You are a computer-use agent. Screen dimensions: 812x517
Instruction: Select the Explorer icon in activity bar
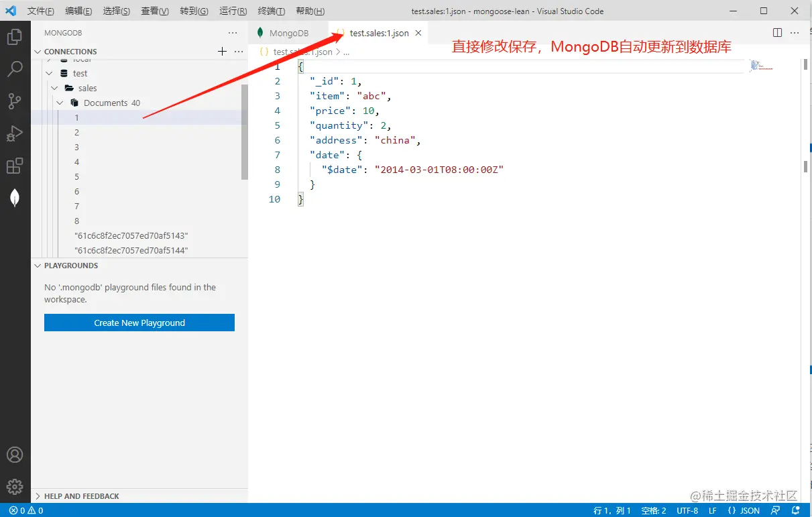15,36
